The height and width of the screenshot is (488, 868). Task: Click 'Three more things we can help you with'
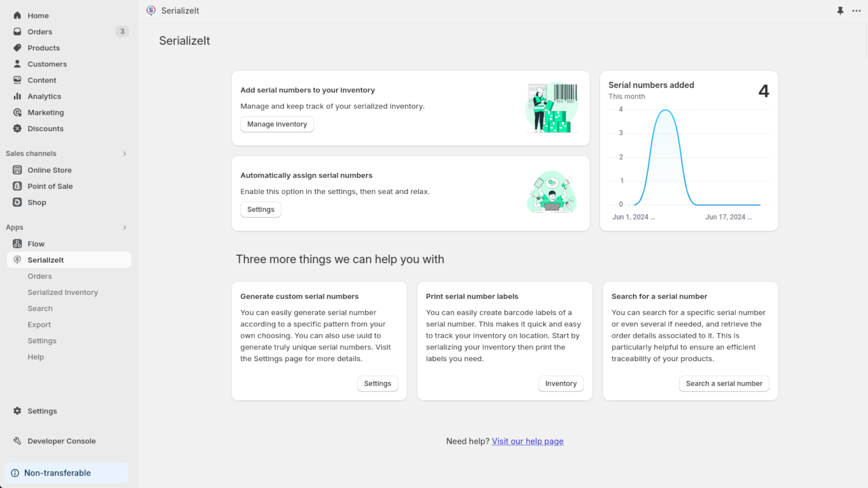pyautogui.click(x=340, y=259)
